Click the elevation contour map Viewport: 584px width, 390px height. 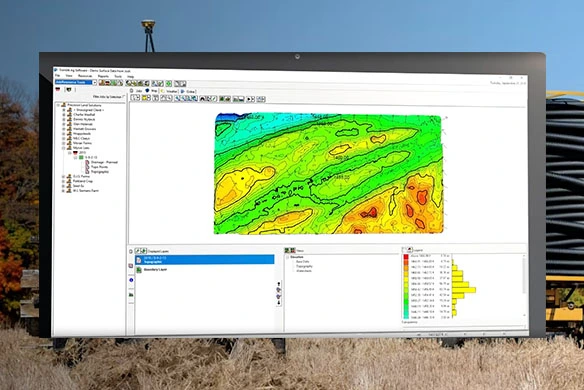click(x=328, y=174)
